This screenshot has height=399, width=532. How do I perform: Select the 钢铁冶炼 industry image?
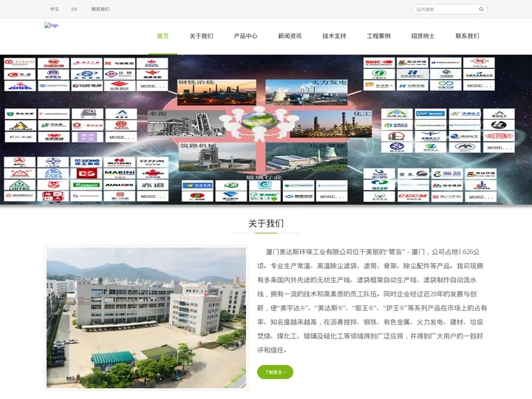[x=216, y=92]
